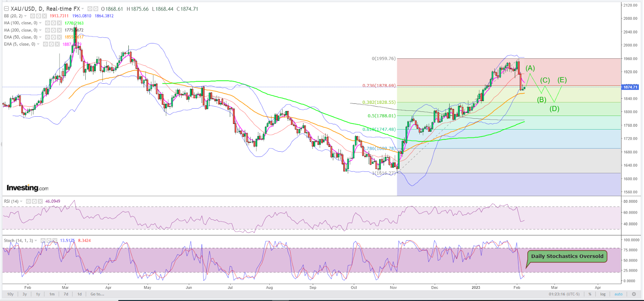This screenshot has width=644, height=301.
Task: Open RSI (14) settings gear
Action: click(x=35, y=201)
